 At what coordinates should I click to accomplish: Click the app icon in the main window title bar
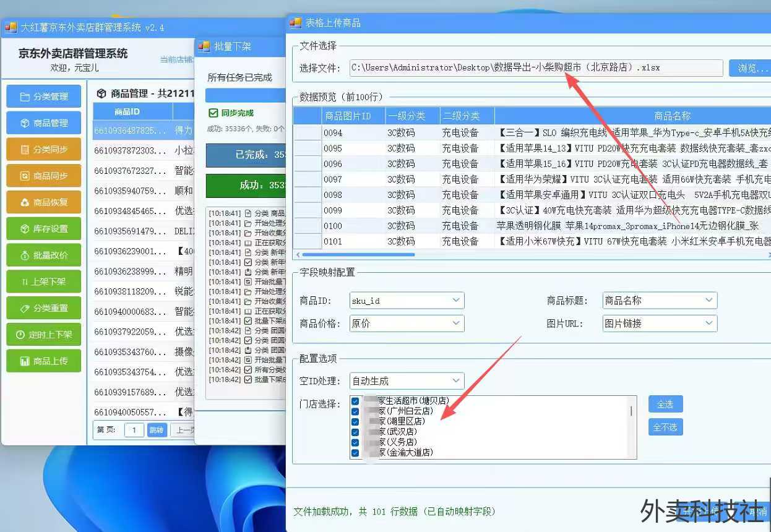[x=11, y=27]
